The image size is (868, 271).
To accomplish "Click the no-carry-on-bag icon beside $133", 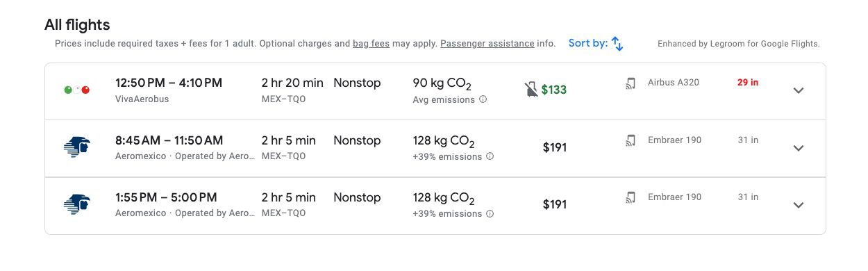I will [x=531, y=90].
